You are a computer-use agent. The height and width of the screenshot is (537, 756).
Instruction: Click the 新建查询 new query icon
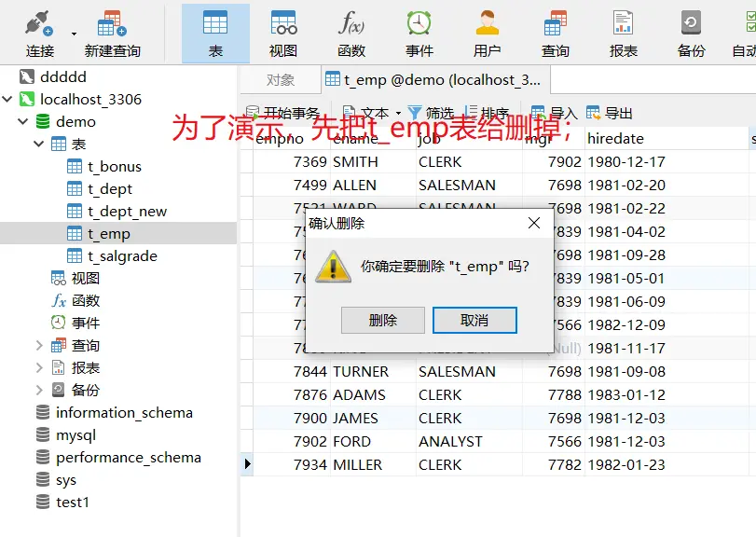click(112, 34)
